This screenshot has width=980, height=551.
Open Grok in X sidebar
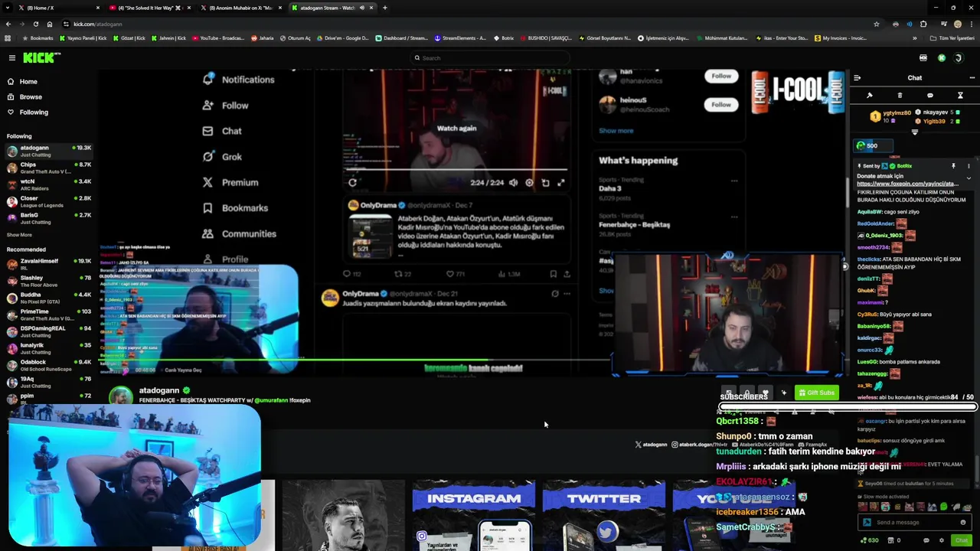coord(222,157)
